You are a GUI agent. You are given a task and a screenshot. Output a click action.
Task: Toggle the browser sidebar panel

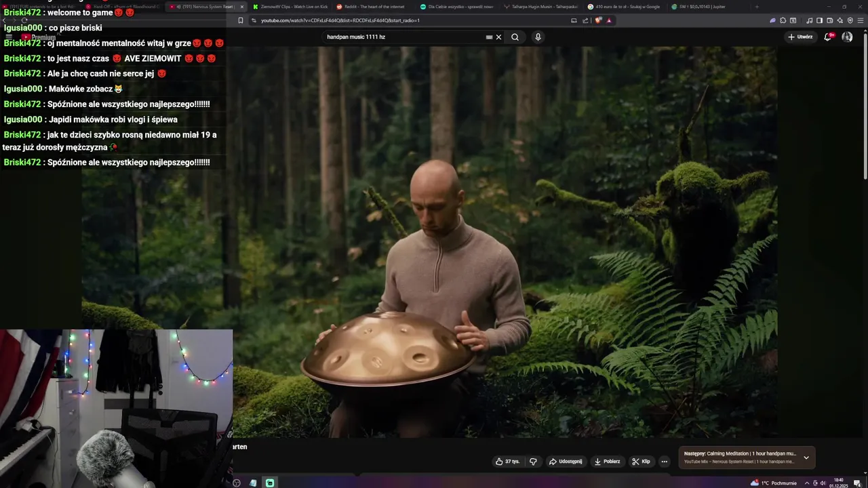pyautogui.click(x=819, y=20)
